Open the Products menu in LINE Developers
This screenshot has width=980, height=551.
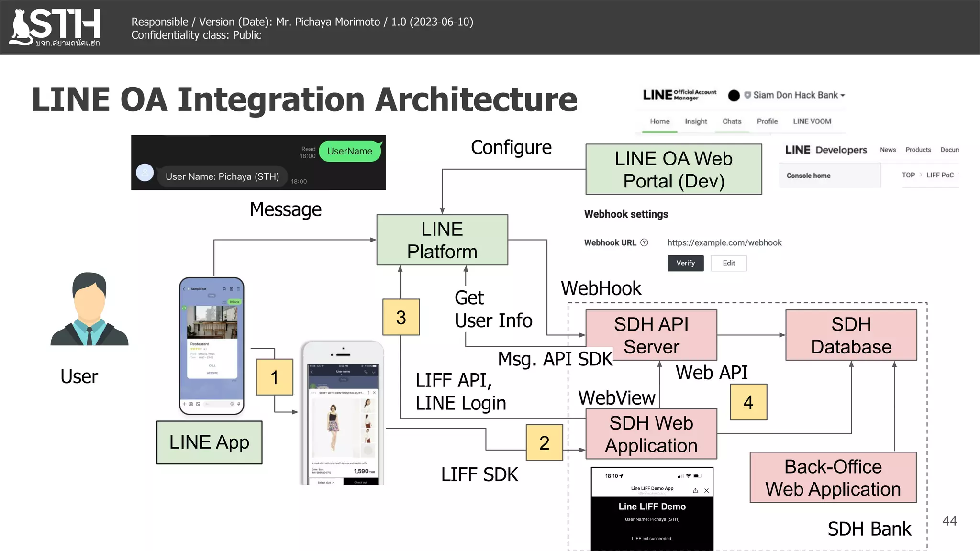click(x=918, y=150)
